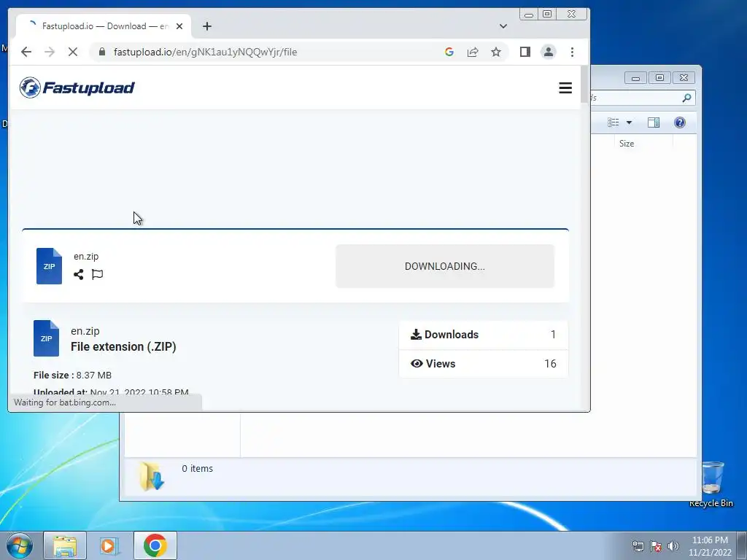
Task: Click the Downloads count row
Action: (483, 335)
